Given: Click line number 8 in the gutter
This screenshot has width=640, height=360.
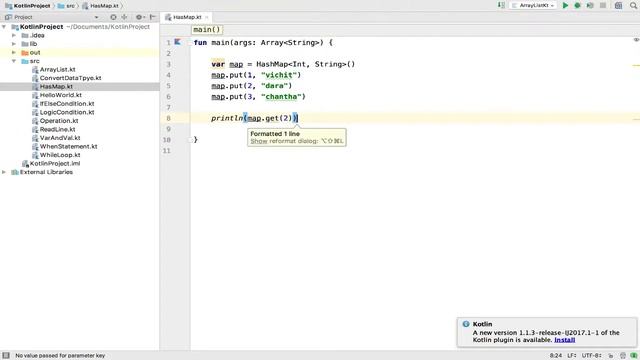Looking at the screenshot, I should pos(168,118).
